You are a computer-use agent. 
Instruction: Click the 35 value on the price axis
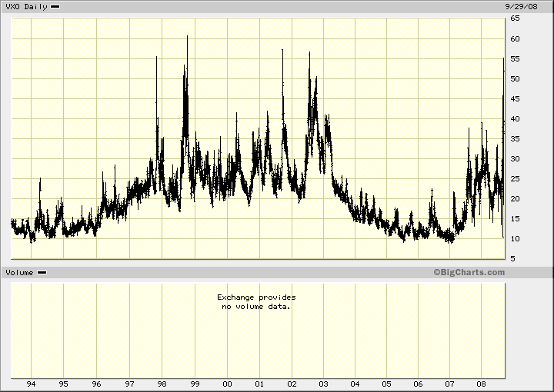click(515, 138)
